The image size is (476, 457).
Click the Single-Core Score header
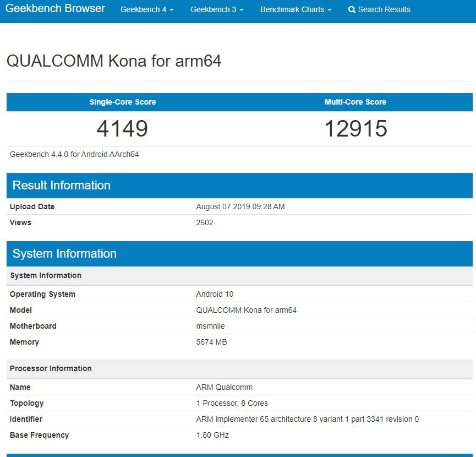[123, 102]
